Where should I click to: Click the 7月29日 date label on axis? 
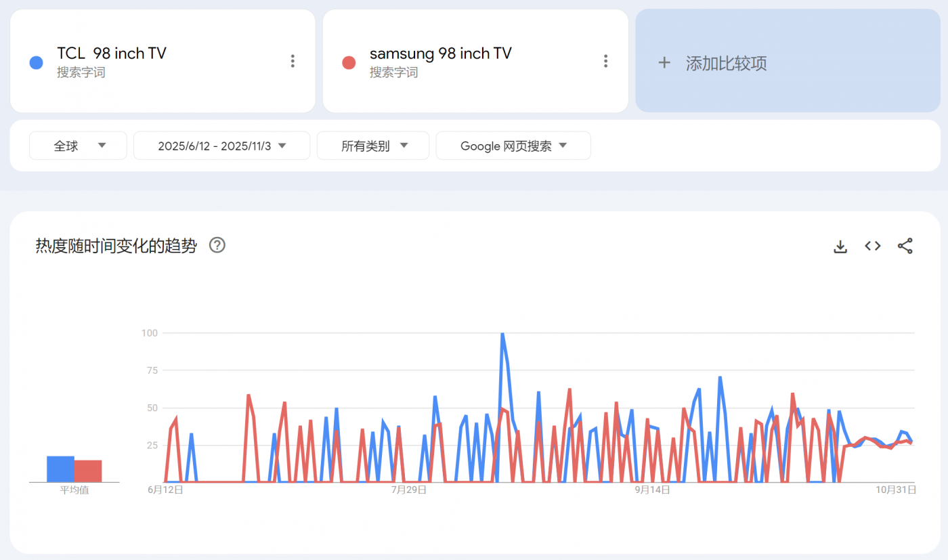pyautogui.click(x=409, y=490)
